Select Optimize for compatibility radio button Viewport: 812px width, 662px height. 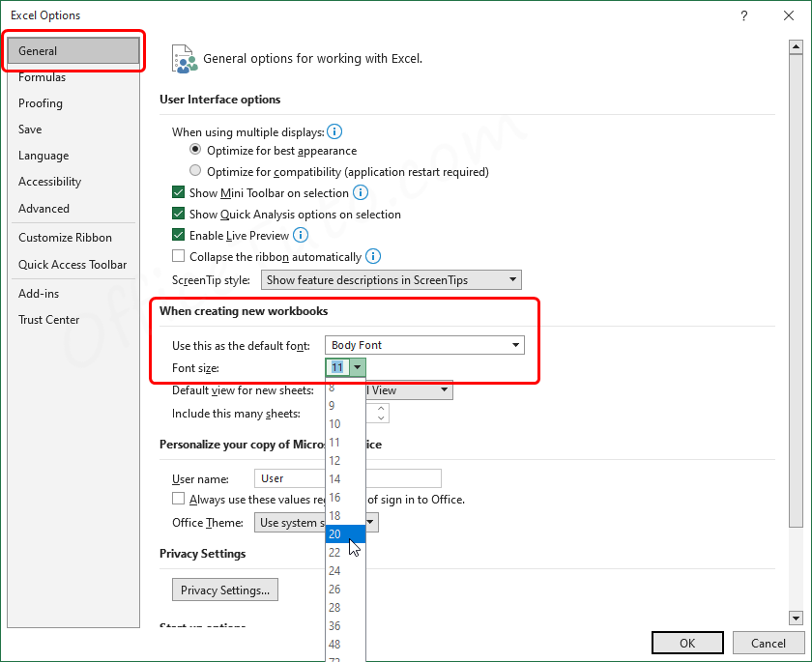click(x=194, y=169)
